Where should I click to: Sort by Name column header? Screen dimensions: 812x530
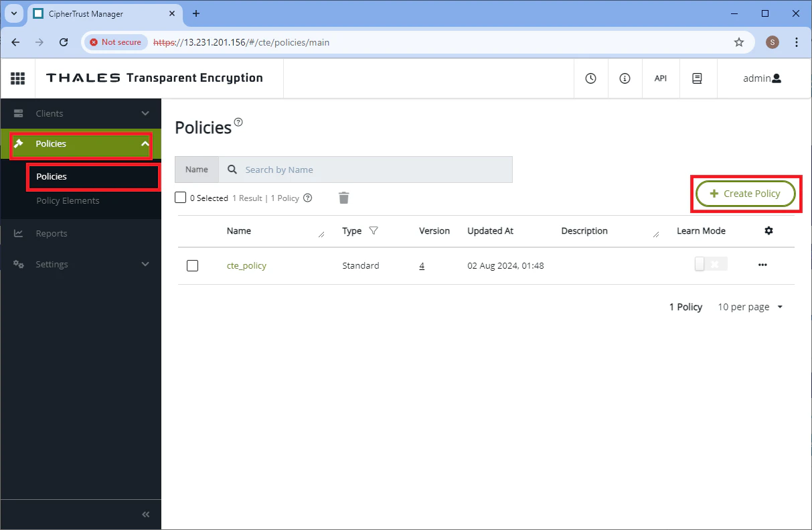click(239, 230)
